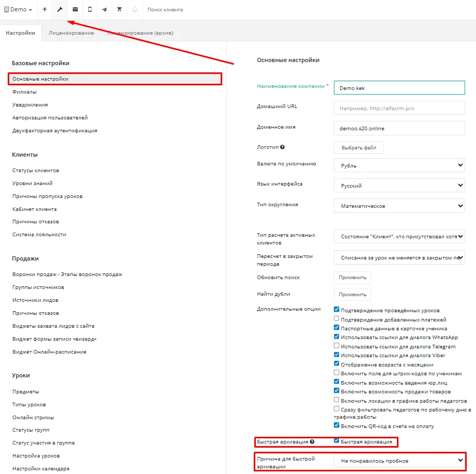This screenshot has height=474, width=476.
Task: Open Виджет Онлайн-расписание section
Action: point(50,351)
